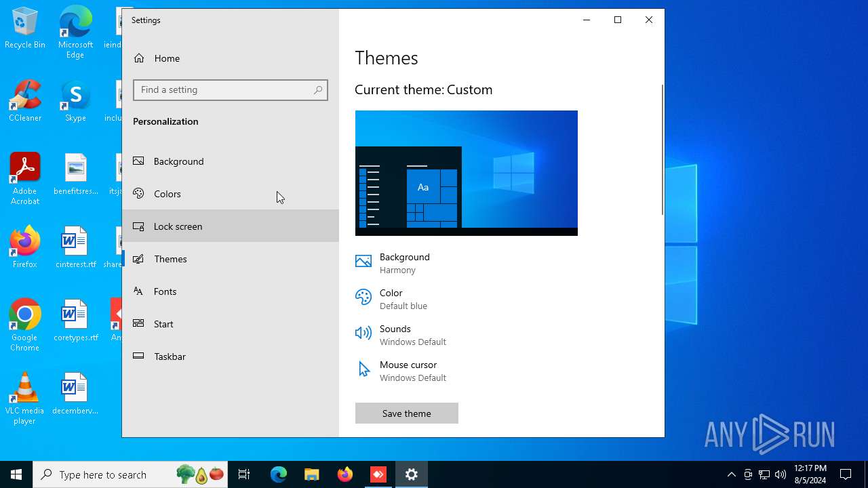Open File Explorer from the taskbar

pyautogui.click(x=311, y=474)
